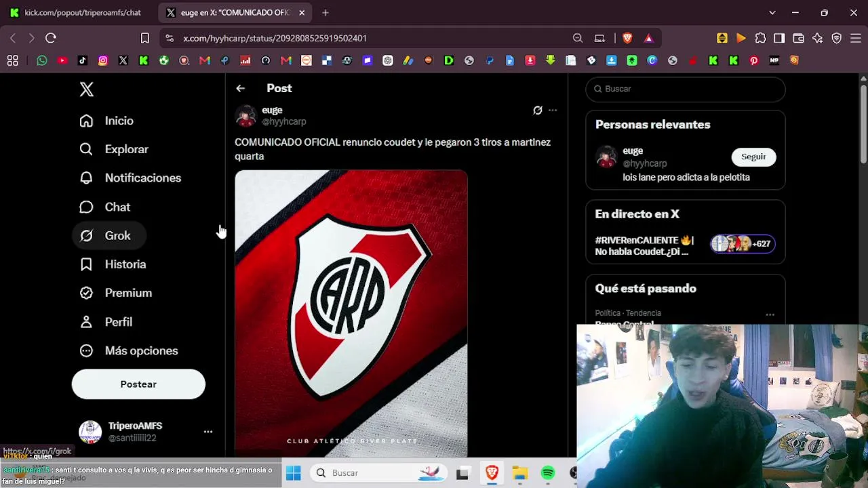
Task: Bookmark this page in the toolbar
Action: pos(144,38)
